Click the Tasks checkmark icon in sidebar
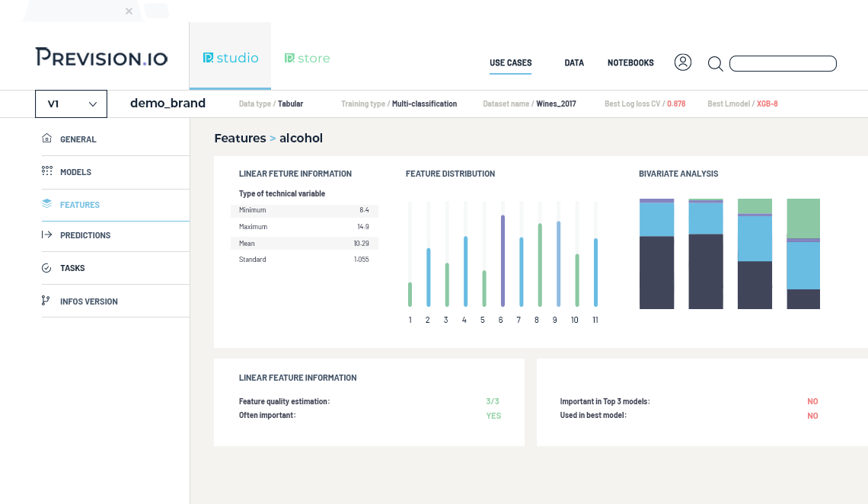 click(47, 268)
